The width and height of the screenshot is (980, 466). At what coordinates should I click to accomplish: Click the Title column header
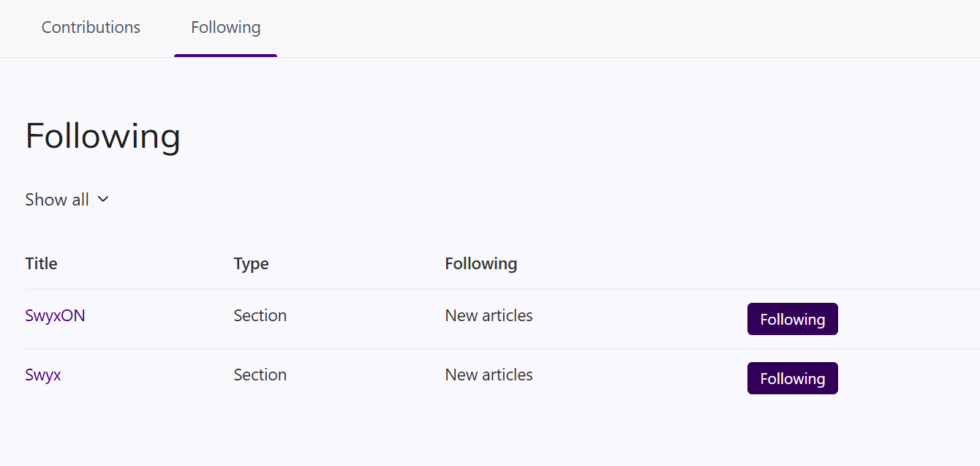(x=41, y=264)
